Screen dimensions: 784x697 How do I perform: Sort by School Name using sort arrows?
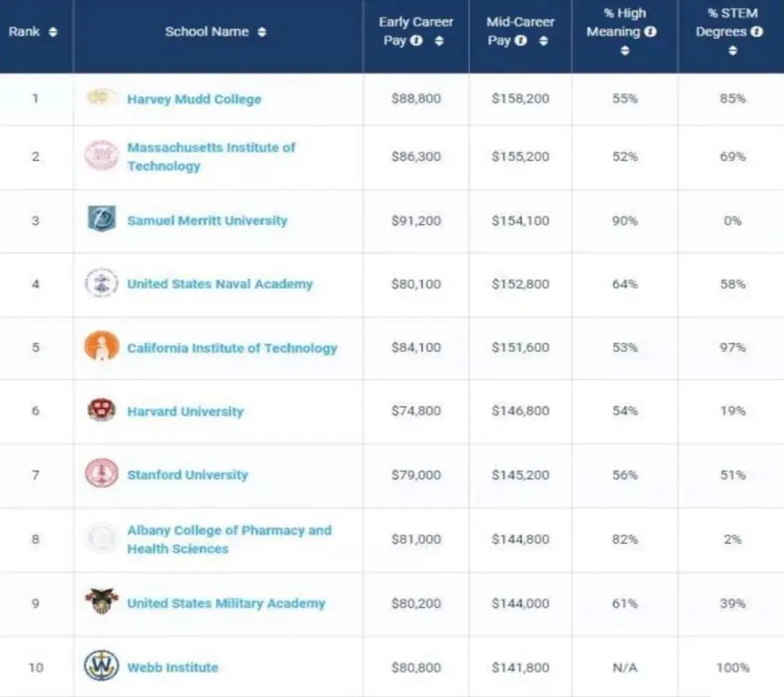pyautogui.click(x=261, y=32)
